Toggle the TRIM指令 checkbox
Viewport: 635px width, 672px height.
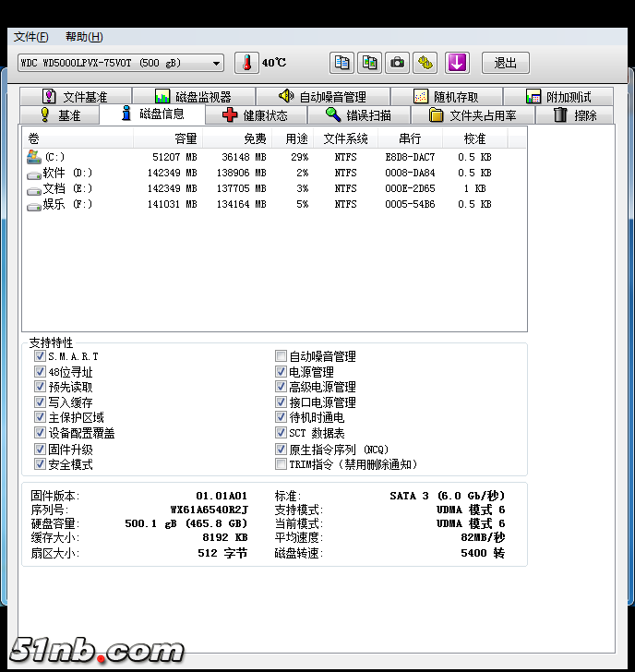(282, 464)
